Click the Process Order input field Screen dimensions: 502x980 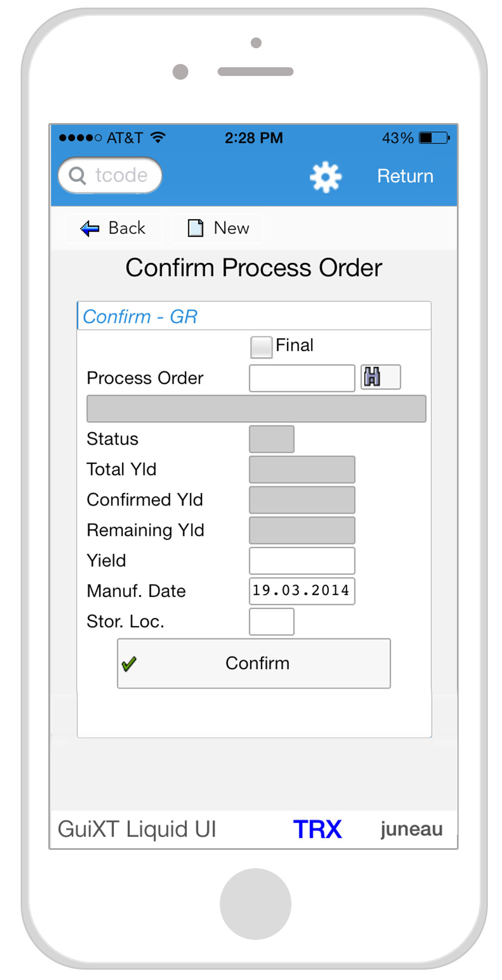[302, 378]
